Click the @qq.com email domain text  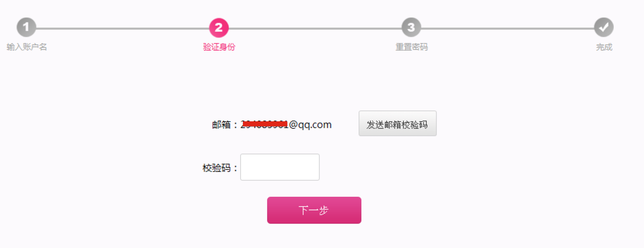tap(310, 125)
